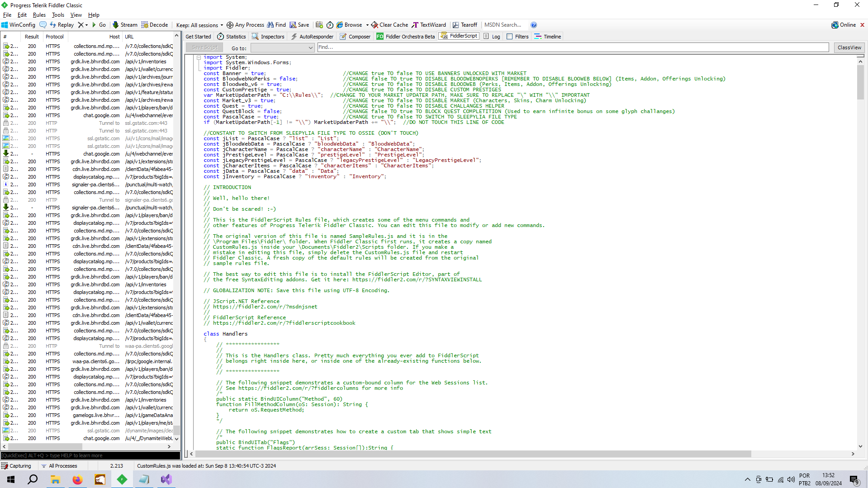Click session list vertical scrollbar thumb
The width and height of the screenshot is (868, 488).
tap(176, 431)
